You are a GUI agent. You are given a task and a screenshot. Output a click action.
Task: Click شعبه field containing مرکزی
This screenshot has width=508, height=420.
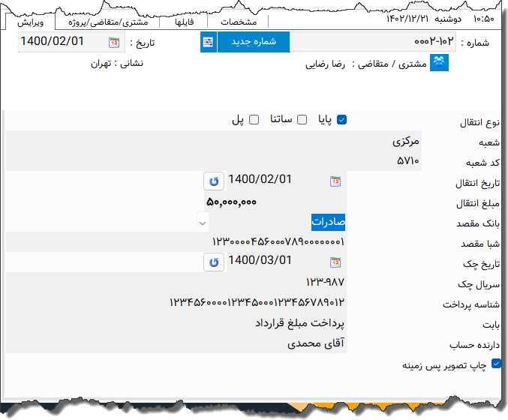pyautogui.click(x=214, y=141)
